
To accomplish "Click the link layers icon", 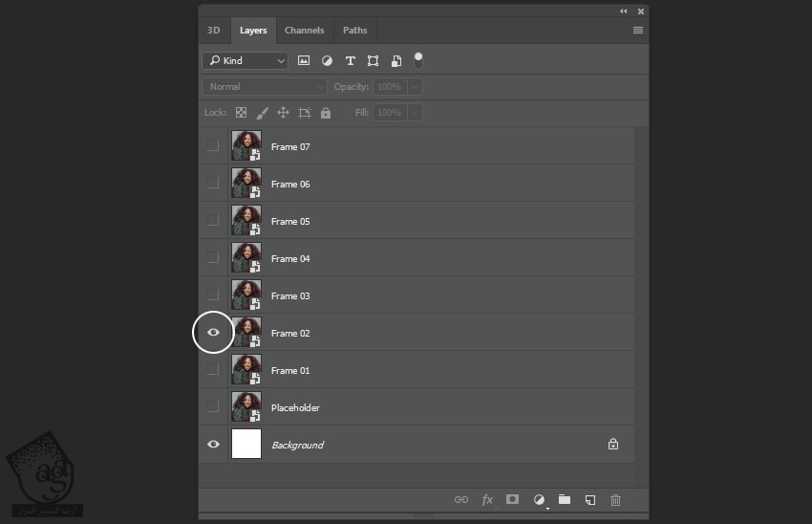I will [461, 499].
